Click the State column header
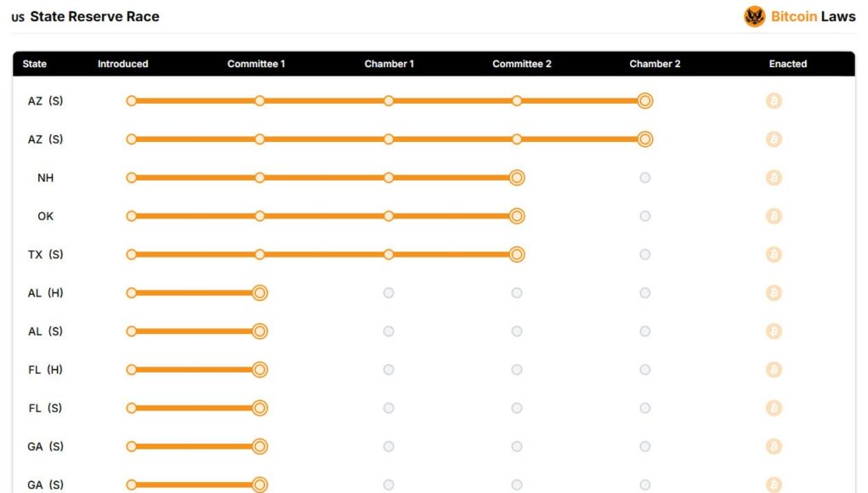 click(x=34, y=64)
